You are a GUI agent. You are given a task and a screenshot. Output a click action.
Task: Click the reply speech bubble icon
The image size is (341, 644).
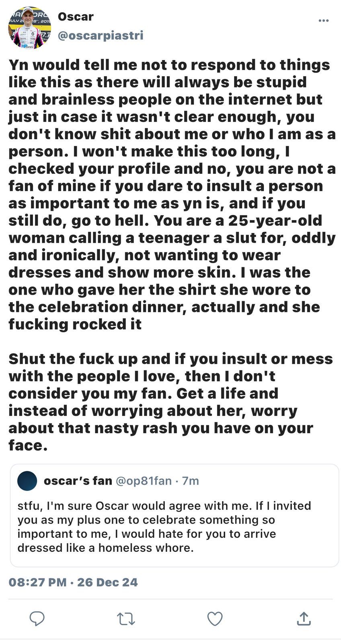click(x=37, y=618)
